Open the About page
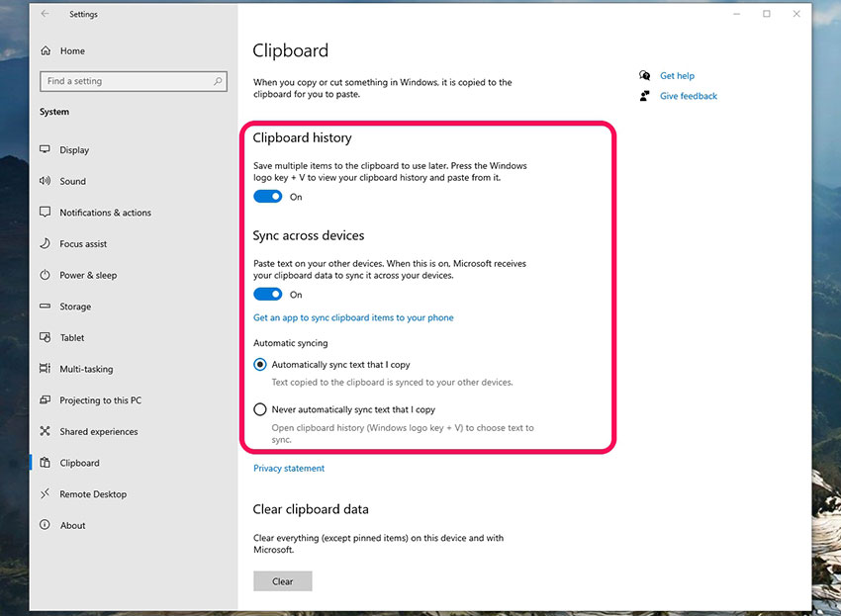Viewport: 841px width, 616px height. point(72,526)
